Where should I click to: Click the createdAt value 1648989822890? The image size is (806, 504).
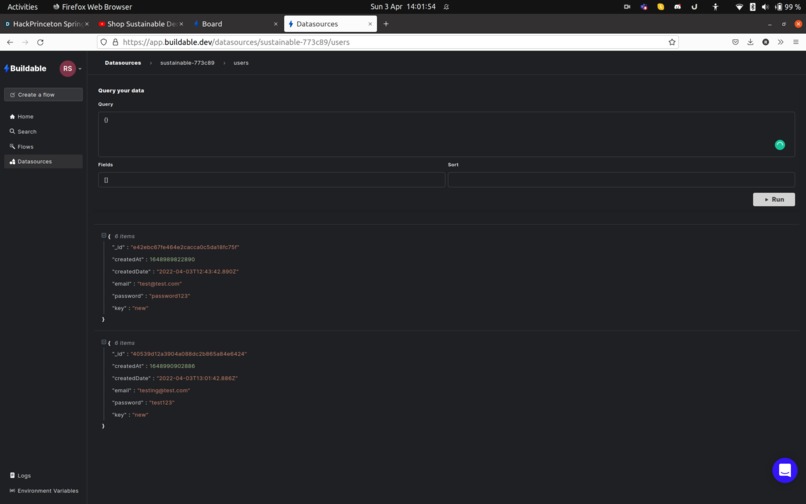(x=172, y=260)
